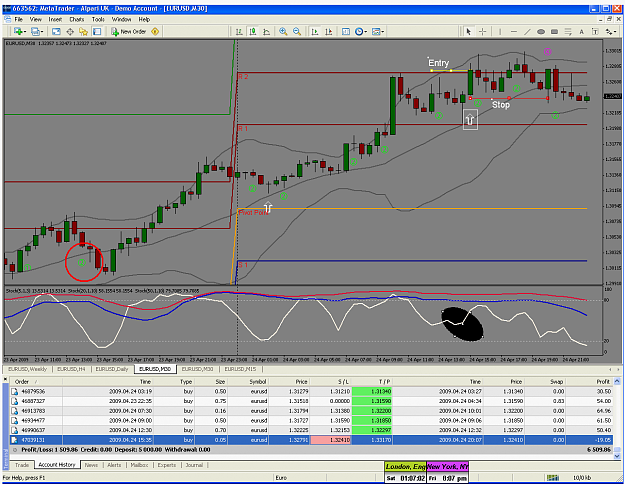Screen dimensions: 625x484
Task: Open the Window menu
Action: tap(121, 19)
